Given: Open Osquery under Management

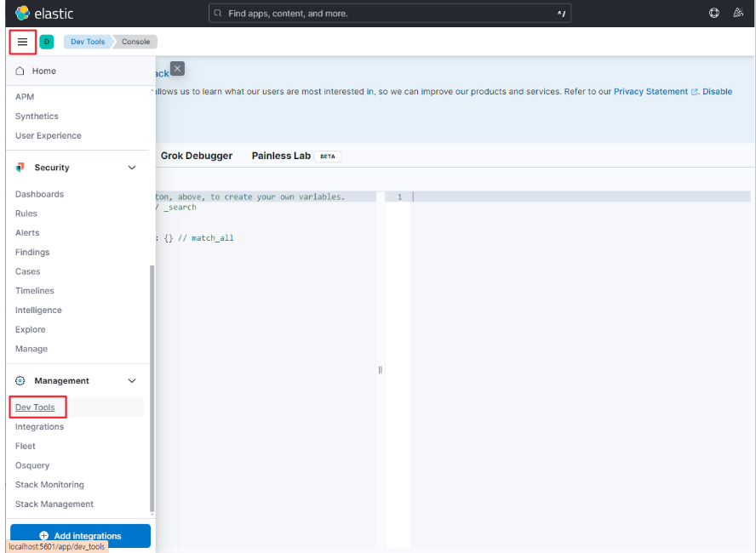Looking at the screenshot, I should [x=32, y=465].
